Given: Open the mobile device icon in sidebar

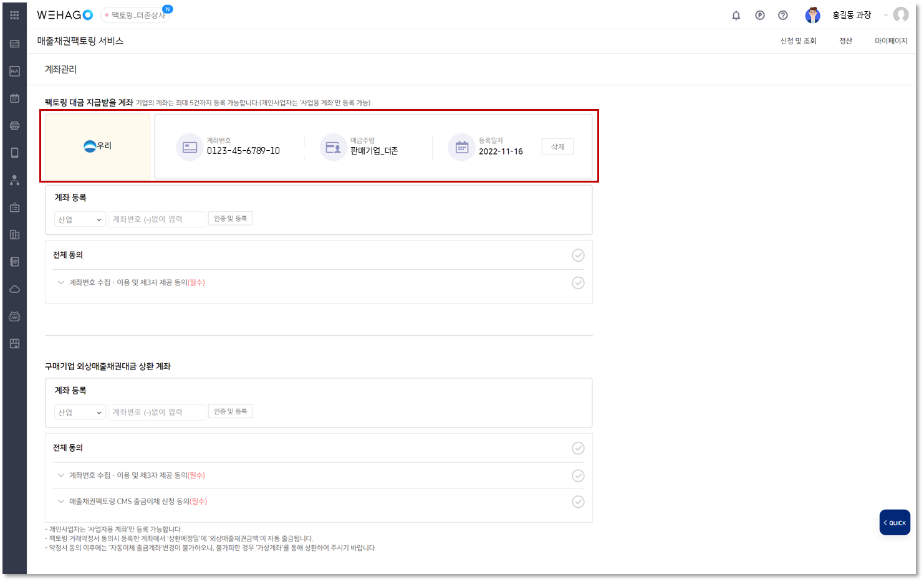Looking at the screenshot, I should (14, 152).
